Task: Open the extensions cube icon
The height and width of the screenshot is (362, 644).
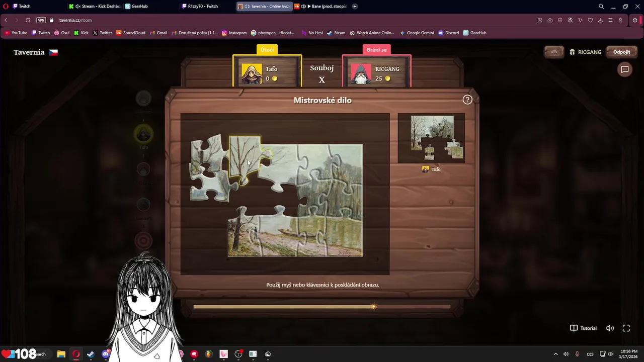Action: [x=635, y=20]
